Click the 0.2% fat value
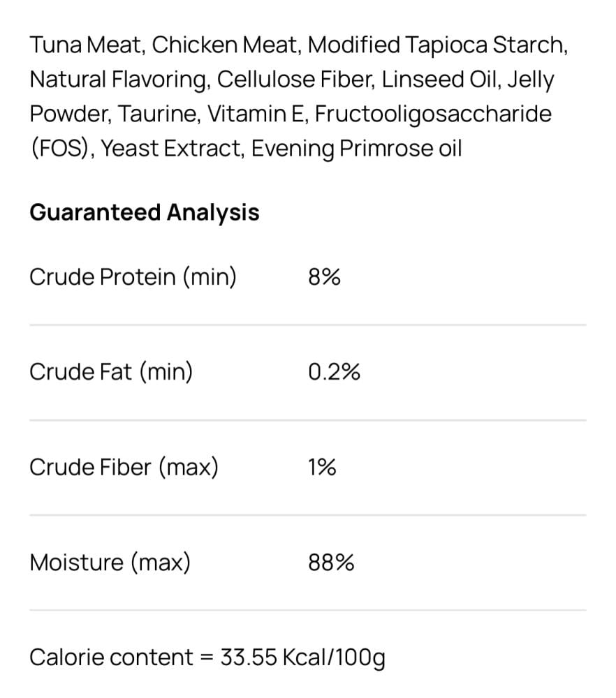 click(334, 372)
